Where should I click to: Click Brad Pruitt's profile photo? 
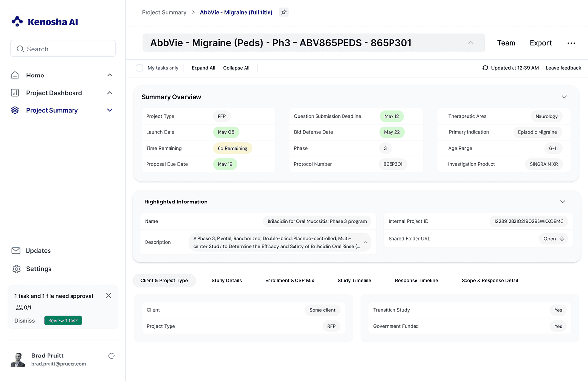click(x=18, y=359)
